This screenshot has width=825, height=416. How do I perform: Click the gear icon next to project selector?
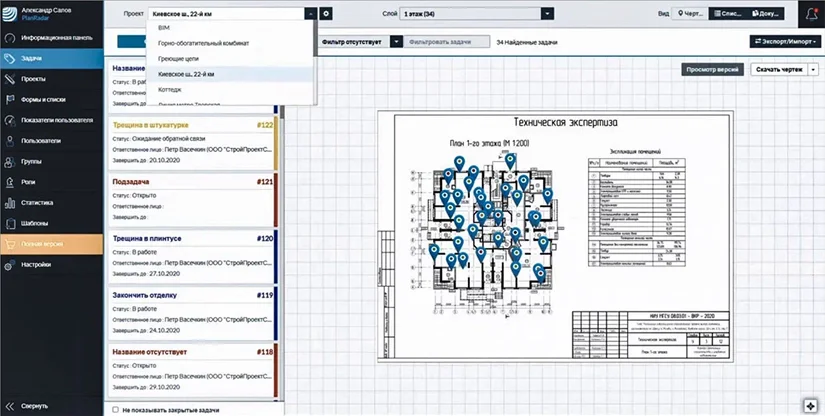pos(327,14)
